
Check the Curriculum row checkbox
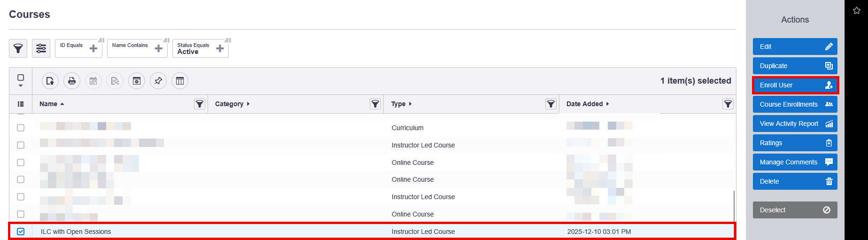click(x=21, y=128)
